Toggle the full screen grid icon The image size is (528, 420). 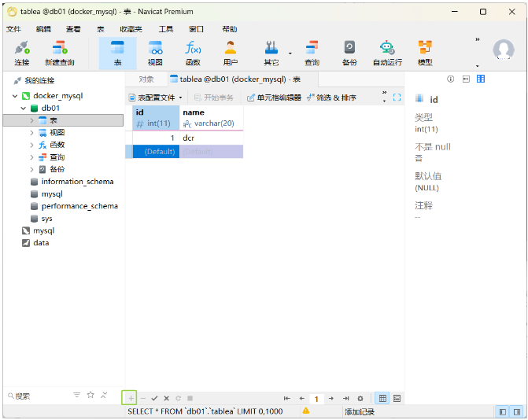click(x=397, y=98)
